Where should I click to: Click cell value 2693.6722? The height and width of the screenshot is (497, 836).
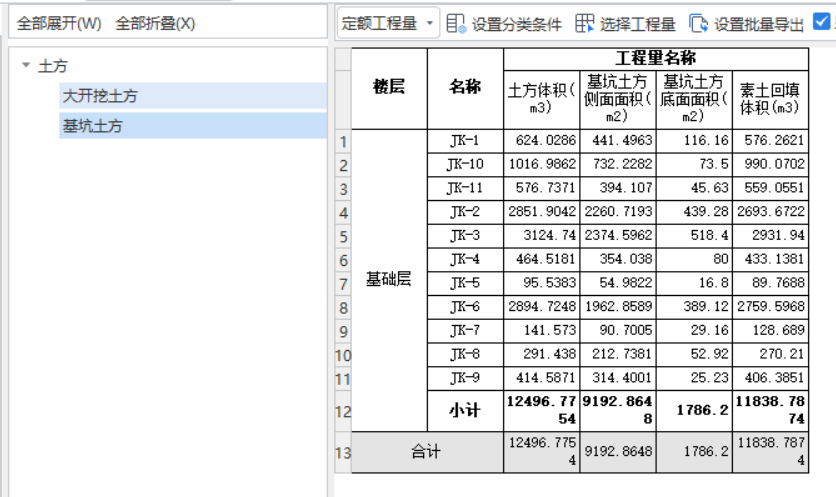pos(770,212)
